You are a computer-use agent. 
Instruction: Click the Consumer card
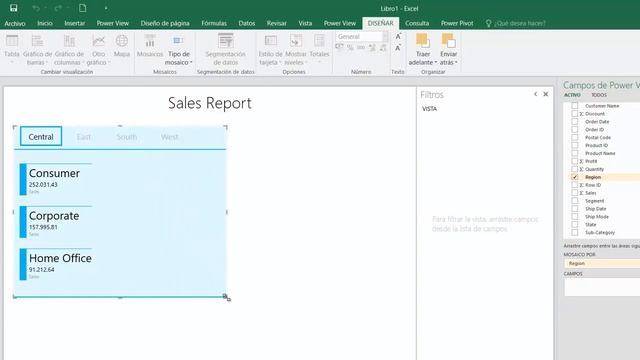pyautogui.click(x=56, y=179)
